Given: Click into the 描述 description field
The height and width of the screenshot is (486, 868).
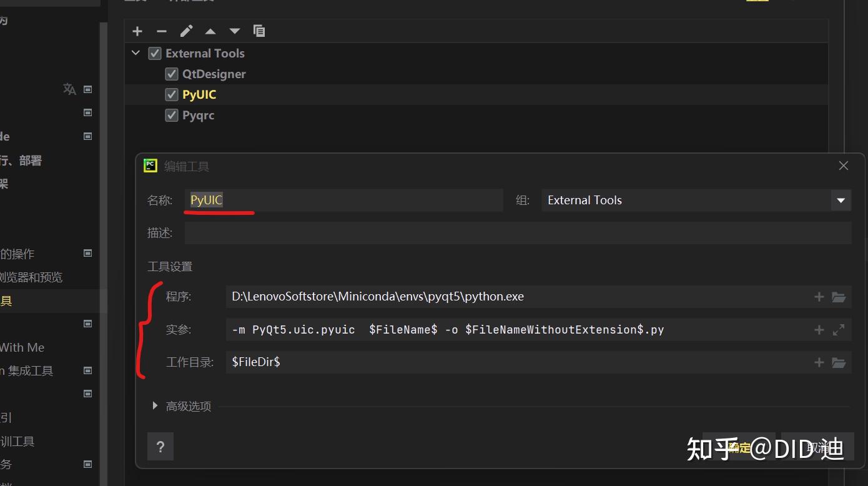Looking at the screenshot, I should pyautogui.click(x=517, y=233).
